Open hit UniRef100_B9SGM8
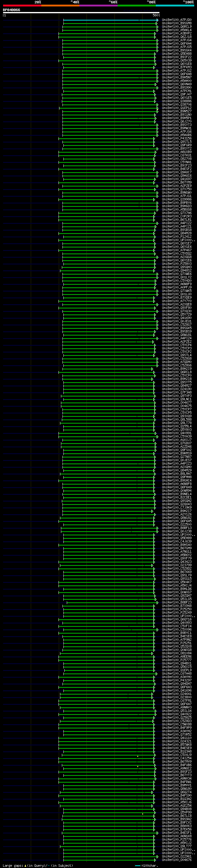 coord(177,23)
